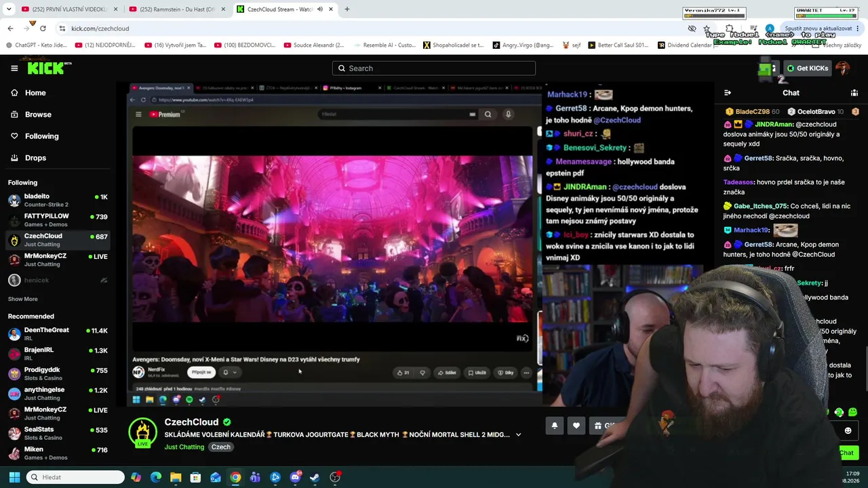868x488 pixels.
Task: Click the Czech language tag
Action: point(220,447)
